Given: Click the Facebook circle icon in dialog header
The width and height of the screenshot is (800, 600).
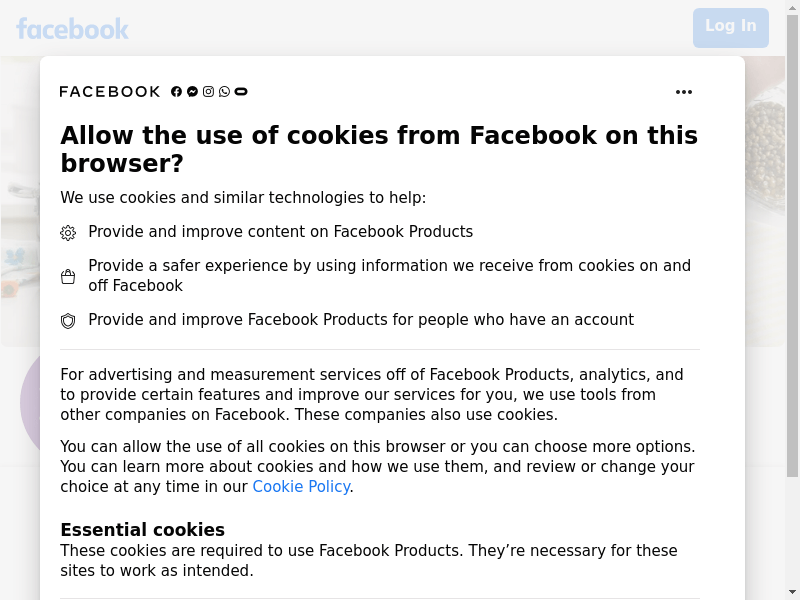Looking at the screenshot, I should click(x=176, y=92).
